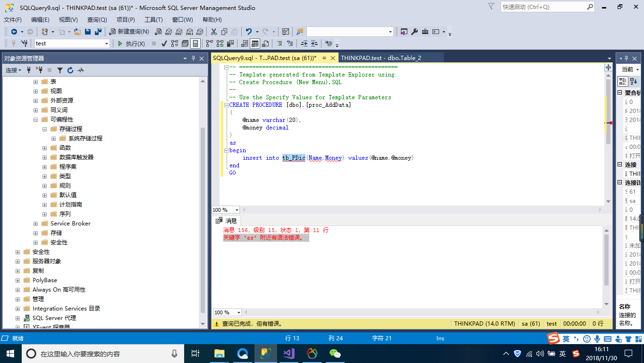Open the 文件(F) menu
Viewport: 644px width, 363px height.
13,19
